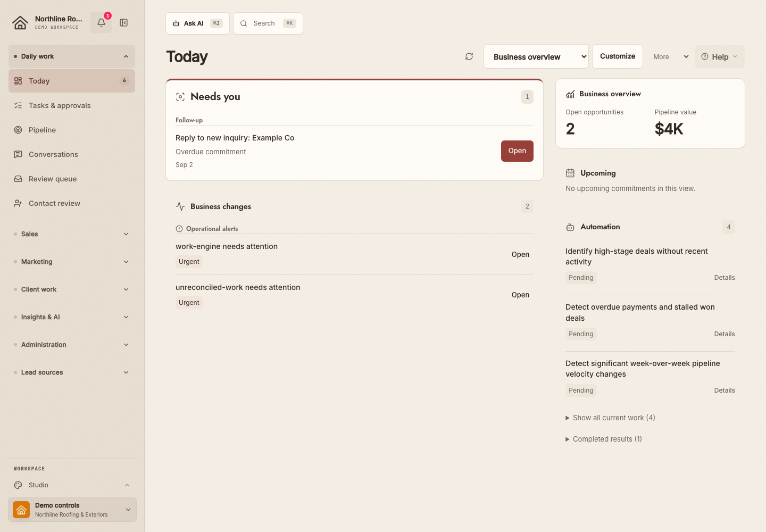Expand Show all current work
Viewport: 766px width, 532px height.
[610, 418]
